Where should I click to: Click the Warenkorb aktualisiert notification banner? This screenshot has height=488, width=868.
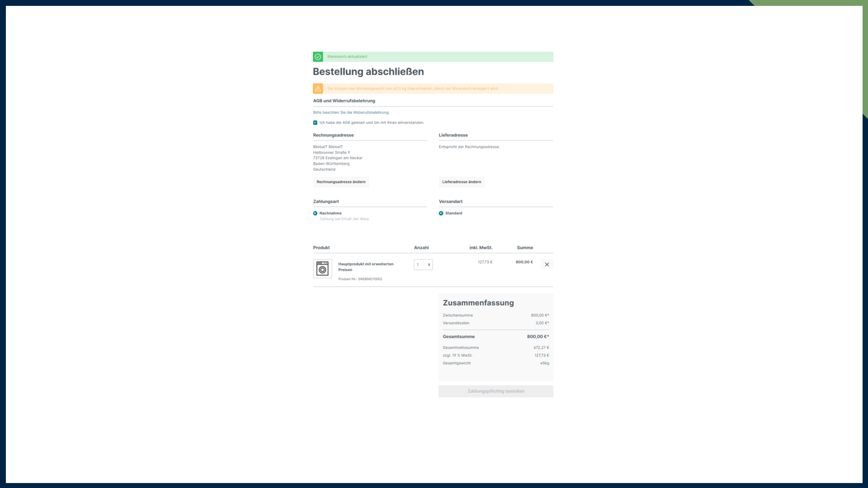pos(433,56)
